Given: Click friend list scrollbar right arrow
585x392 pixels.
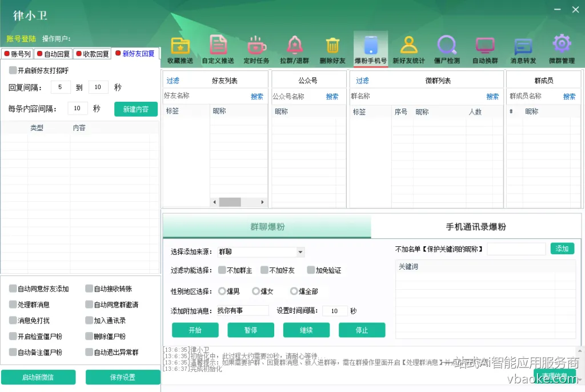Looking at the screenshot, I should pyautogui.click(x=262, y=202).
